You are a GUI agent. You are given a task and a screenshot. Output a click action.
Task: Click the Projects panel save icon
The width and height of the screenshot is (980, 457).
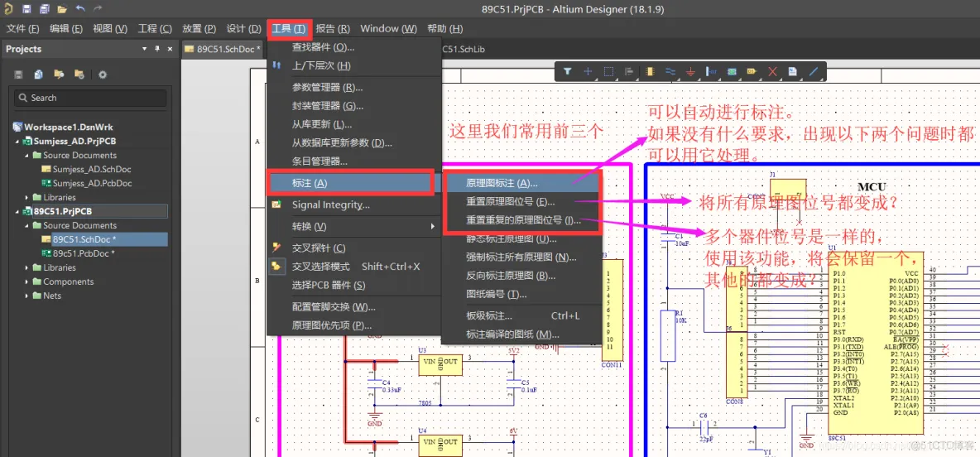[x=19, y=75]
